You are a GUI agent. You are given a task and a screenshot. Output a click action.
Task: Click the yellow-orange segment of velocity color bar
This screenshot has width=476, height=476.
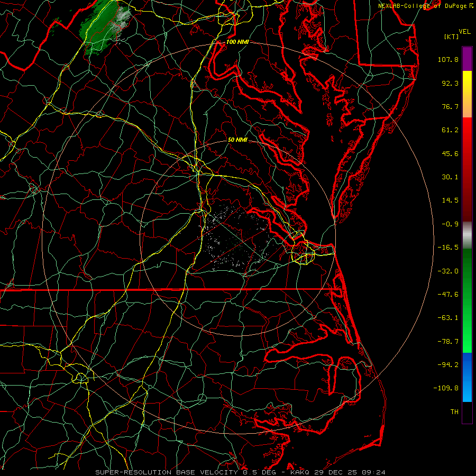click(467, 94)
